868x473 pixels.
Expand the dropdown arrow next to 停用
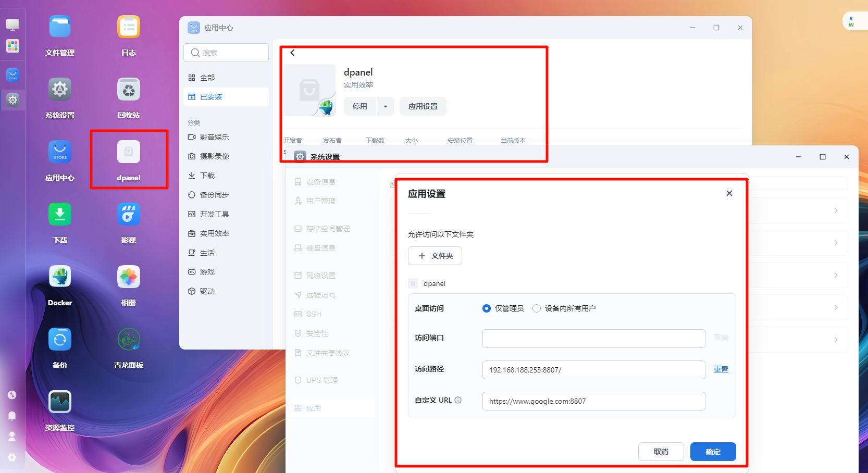pos(386,106)
